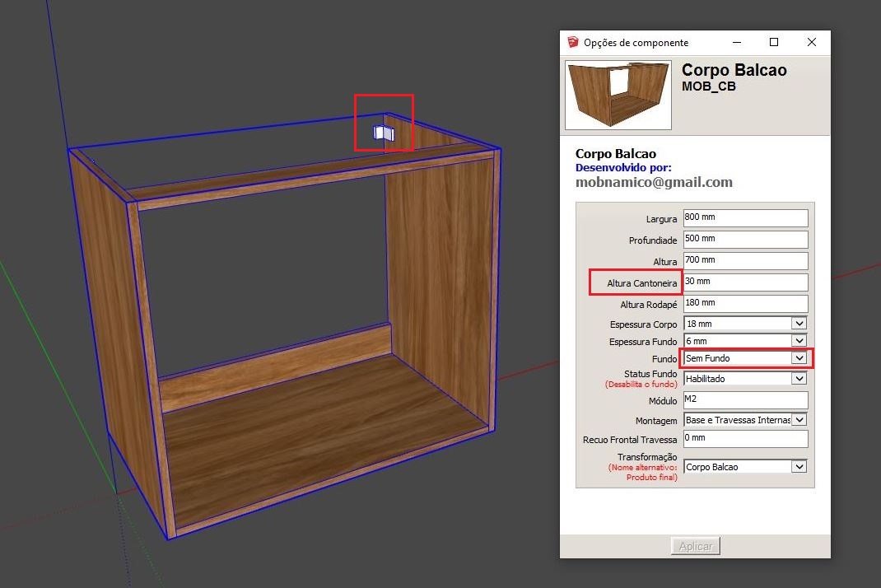
Task: Click the Altura Rodapé input box
Action: (x=745, y=304)
